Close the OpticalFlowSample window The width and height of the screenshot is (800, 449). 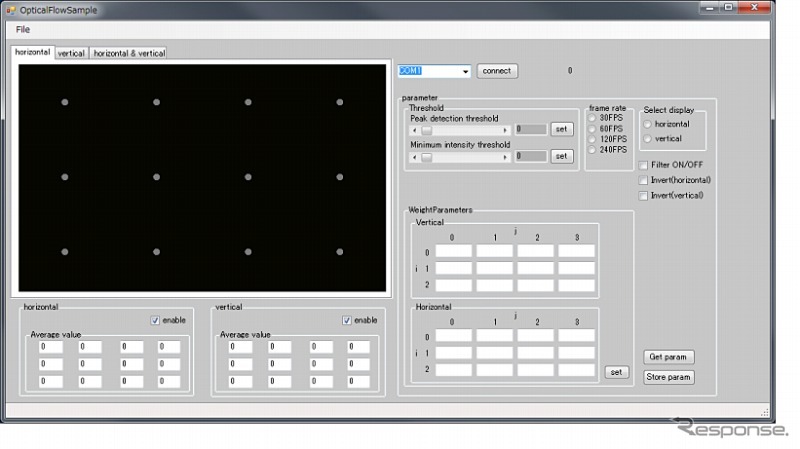coord(755,8)
